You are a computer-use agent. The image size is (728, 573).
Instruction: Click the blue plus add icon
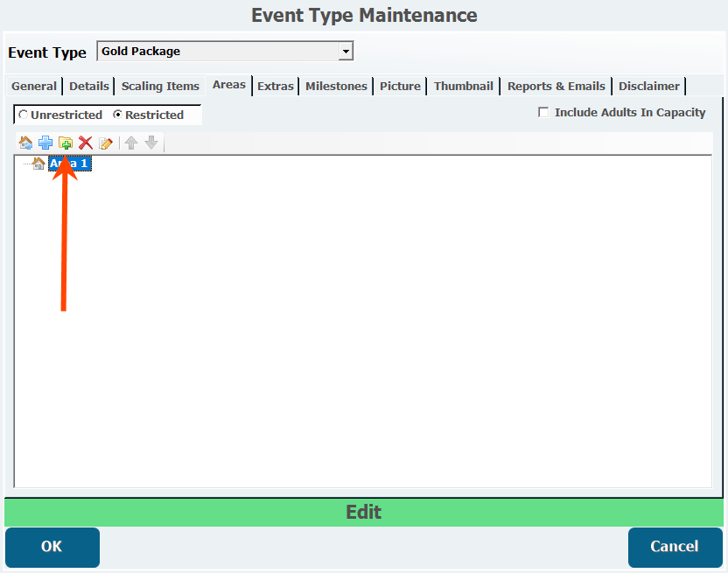45,143
